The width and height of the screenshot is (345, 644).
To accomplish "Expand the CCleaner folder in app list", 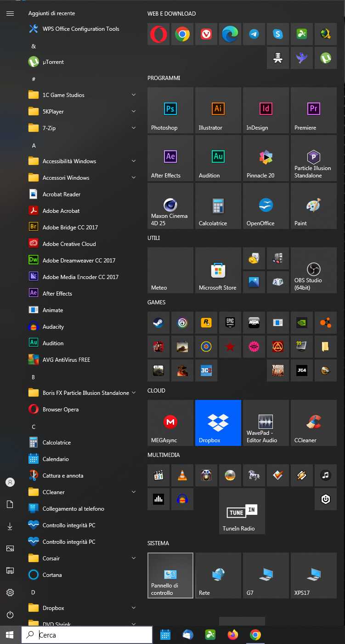I will [x=83, y=492].
